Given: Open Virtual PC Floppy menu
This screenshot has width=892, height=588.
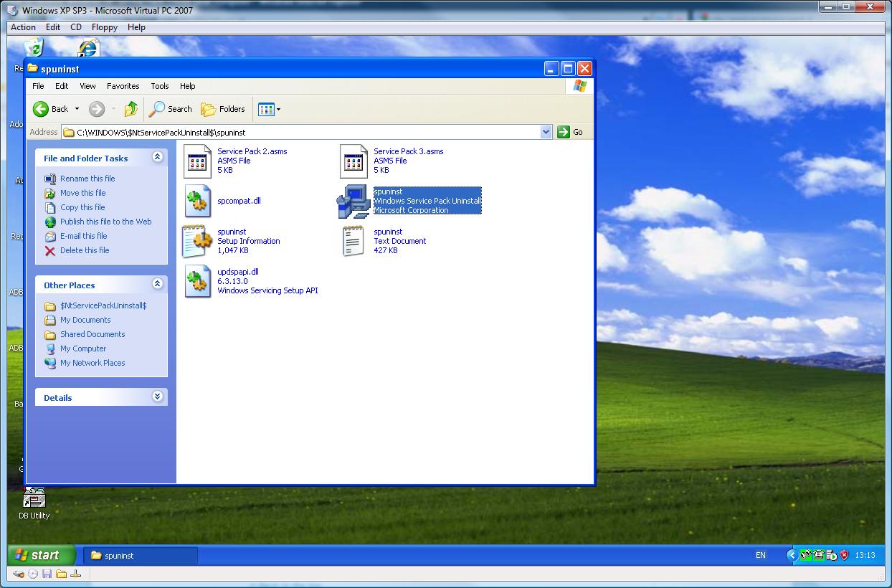Looking at the screenshot, I should [105, 27].
